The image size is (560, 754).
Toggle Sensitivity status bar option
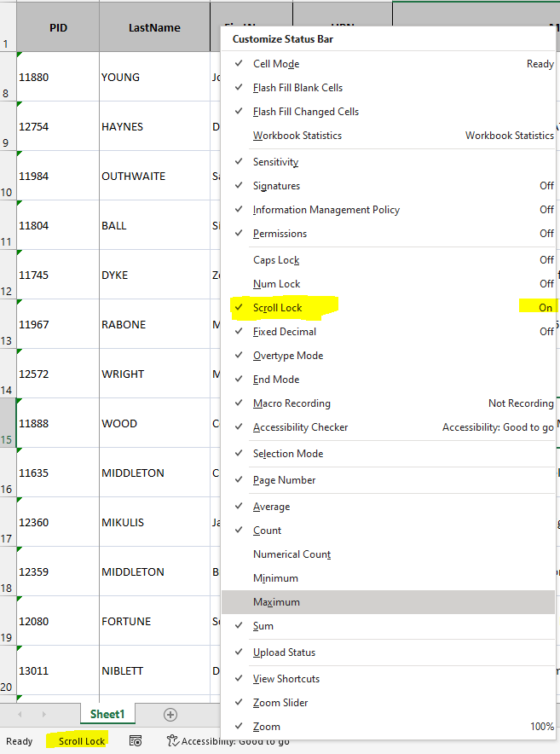click(389, 162)
